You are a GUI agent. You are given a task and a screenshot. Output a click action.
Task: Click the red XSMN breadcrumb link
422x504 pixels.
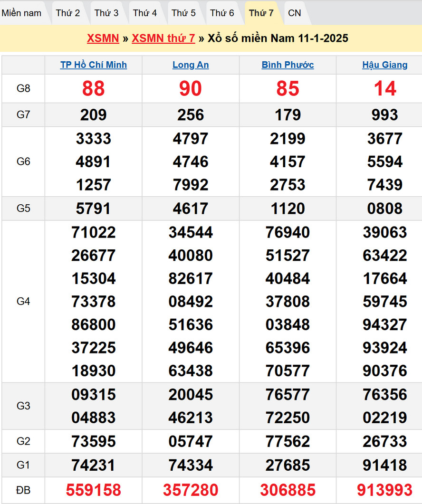(103, 38)
